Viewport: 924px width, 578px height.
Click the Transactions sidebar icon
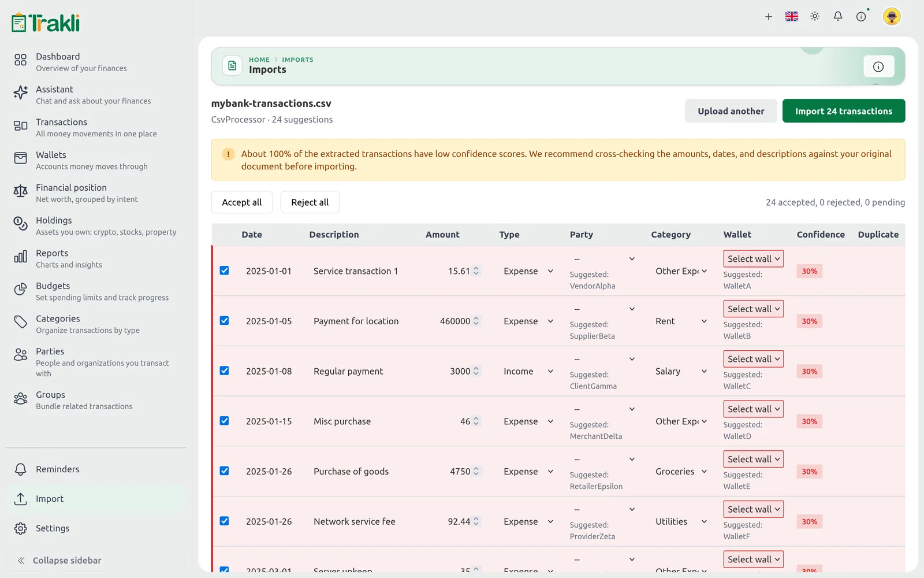pos(20,125)
